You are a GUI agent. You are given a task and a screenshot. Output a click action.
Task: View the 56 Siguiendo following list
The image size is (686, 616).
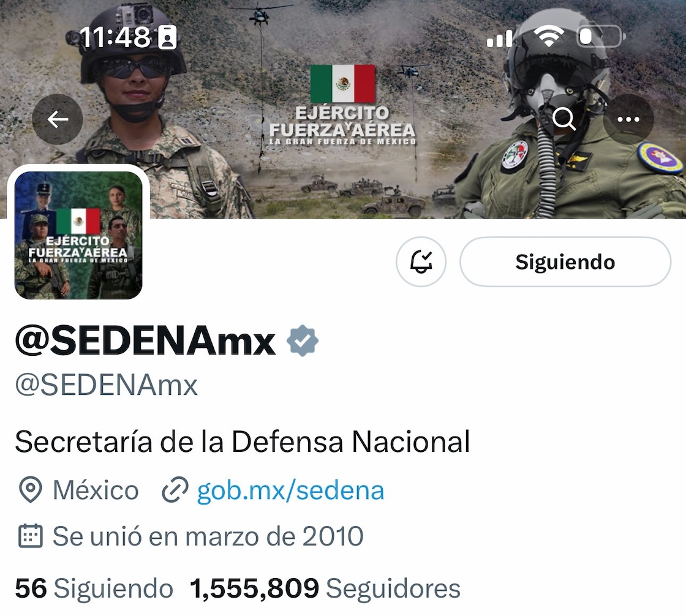tap(94, 588)
